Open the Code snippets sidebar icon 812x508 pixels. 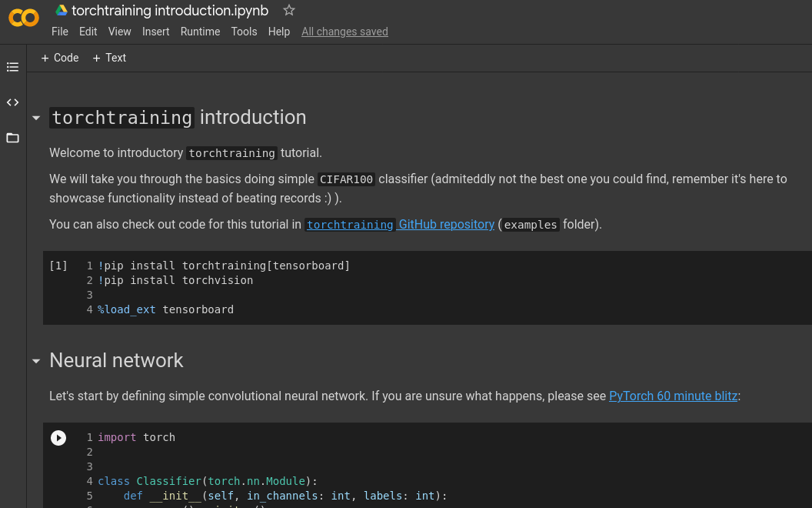[x=12, y=102]
